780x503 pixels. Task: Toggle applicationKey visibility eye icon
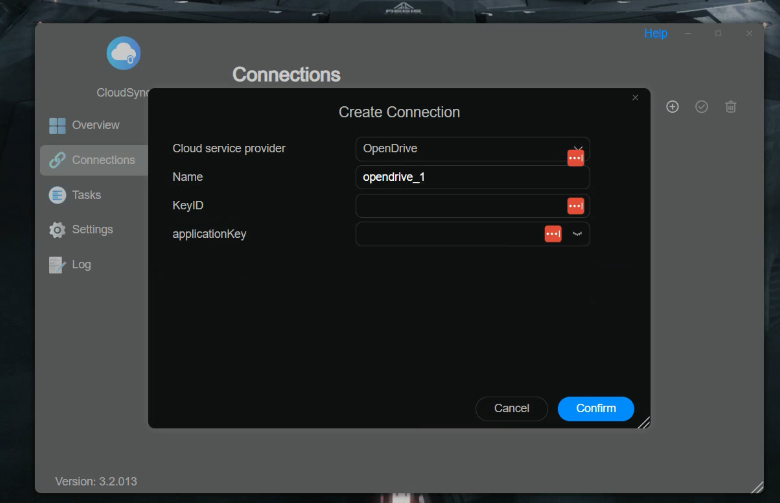tap(577, 234)
